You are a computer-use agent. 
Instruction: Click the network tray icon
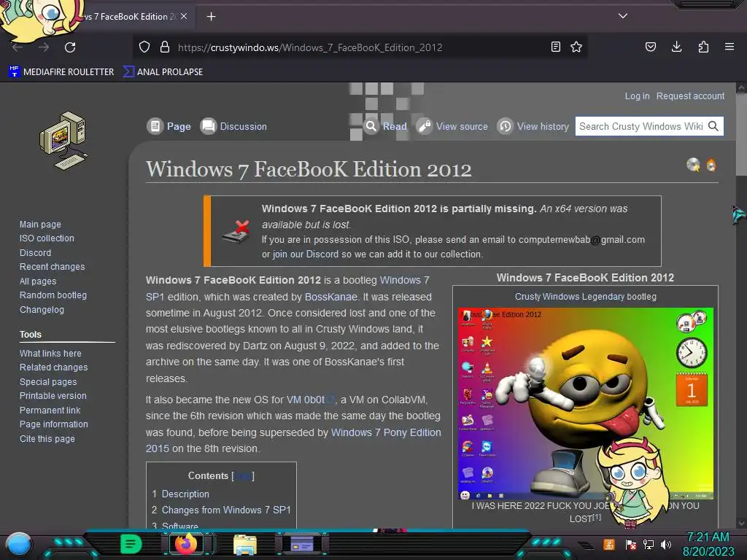[x=649, y=544]
